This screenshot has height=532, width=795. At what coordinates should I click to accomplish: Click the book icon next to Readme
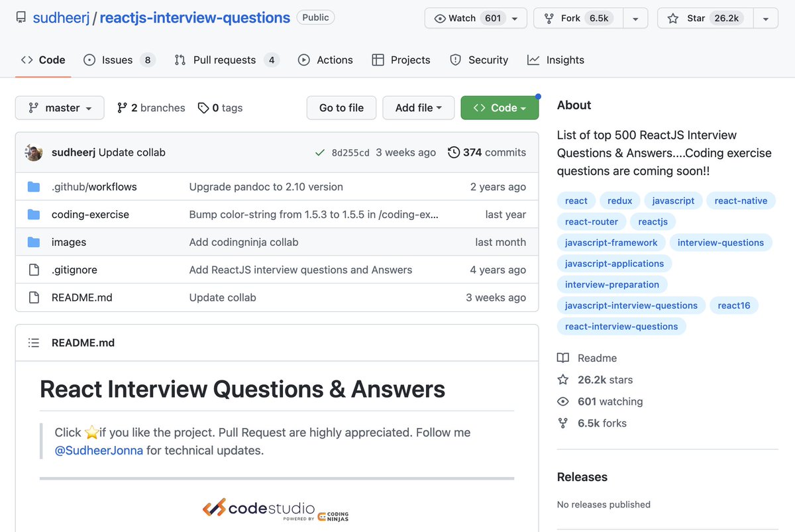tap(563, 358)
